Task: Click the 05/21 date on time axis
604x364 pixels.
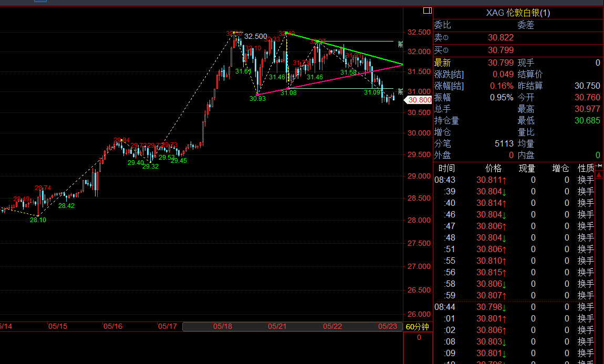Action: pyautogui.click(x=277, y=326)
